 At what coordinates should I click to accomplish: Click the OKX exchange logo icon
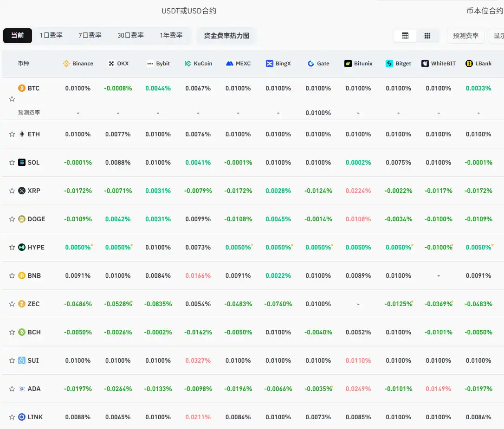(111, 64)
